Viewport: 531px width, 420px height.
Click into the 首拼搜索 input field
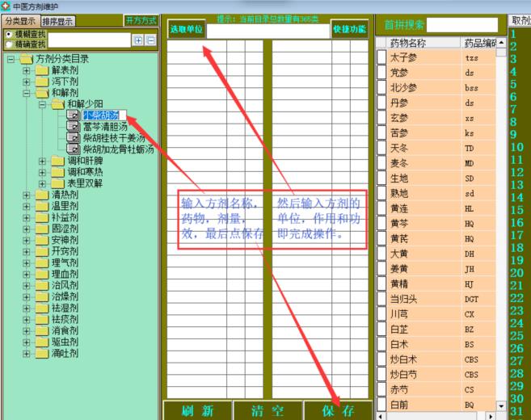(462, 25)
